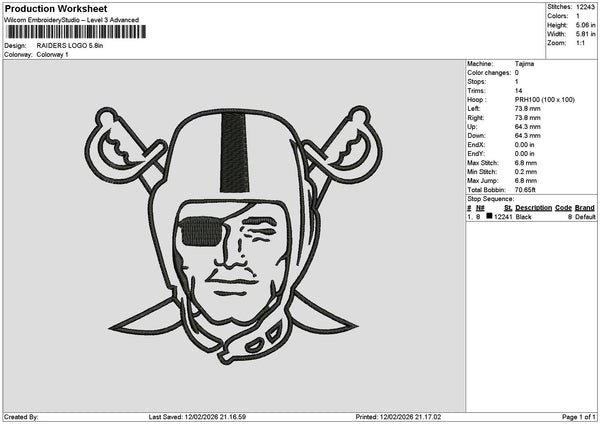The width and height of the screenshot is (600, 424).
Task: Click the stitch count 12241 in the stop row
Action: point(503,217)
